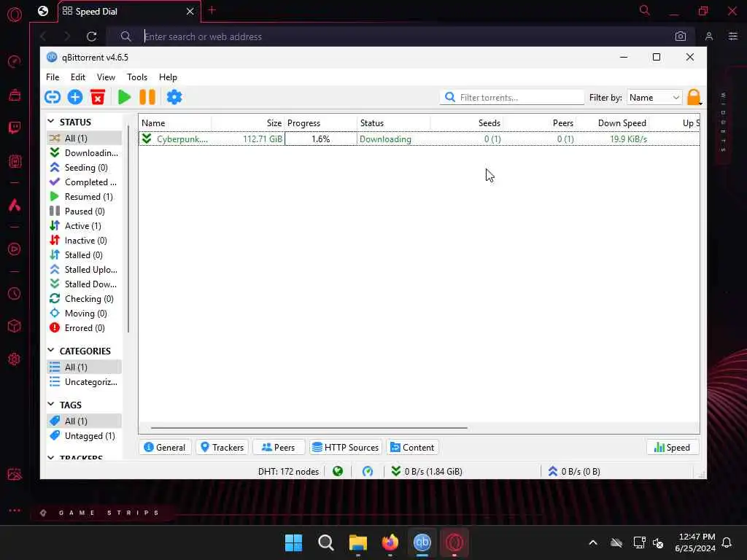Select Untagged (1) tag filter
This screenshot has width=747, height=560.
[x=85, y=436]
